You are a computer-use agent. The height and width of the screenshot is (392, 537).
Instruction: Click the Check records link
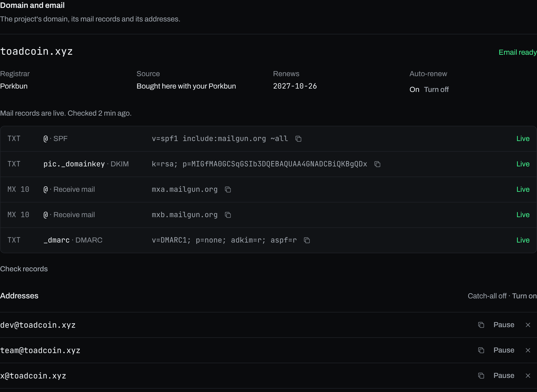24,269
